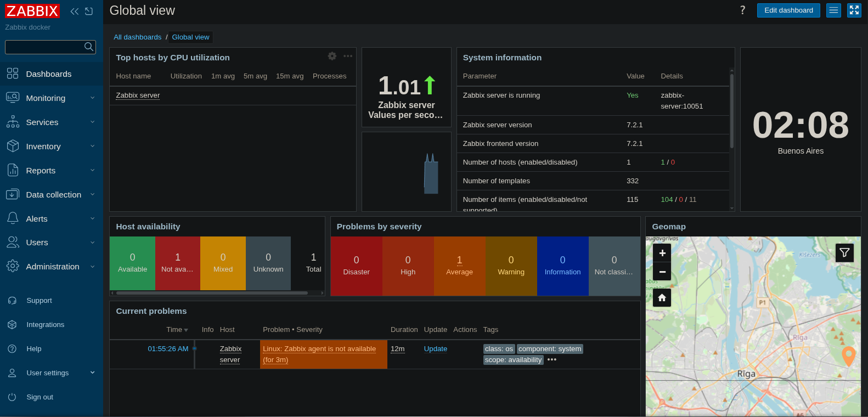Toggle kiosk fullscreen mode icon

click(854, 10)
